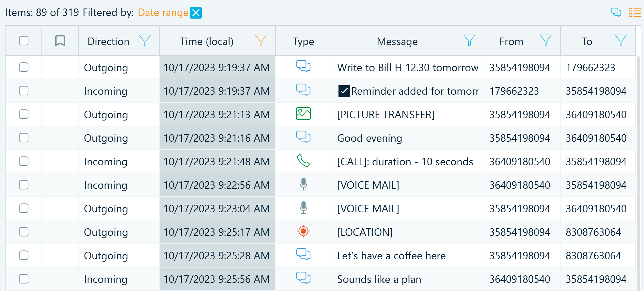This screenshot has height=291, width=644.
Task: Click chat icon in Good evening row
Action: 303,137
